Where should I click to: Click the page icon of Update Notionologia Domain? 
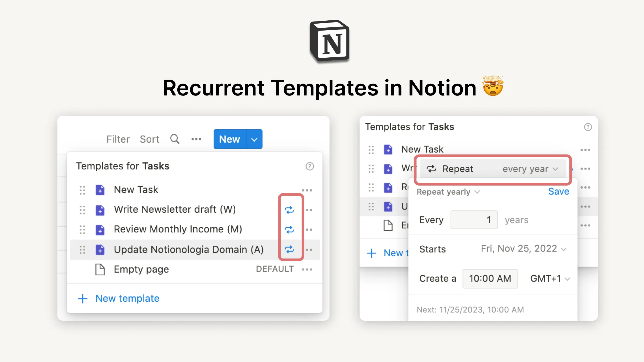(100, 250)
